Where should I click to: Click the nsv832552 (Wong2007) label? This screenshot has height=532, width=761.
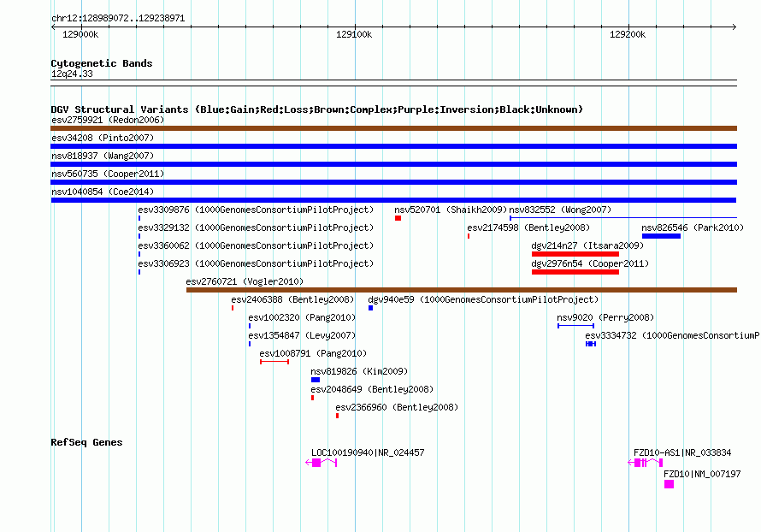point(560,210)
